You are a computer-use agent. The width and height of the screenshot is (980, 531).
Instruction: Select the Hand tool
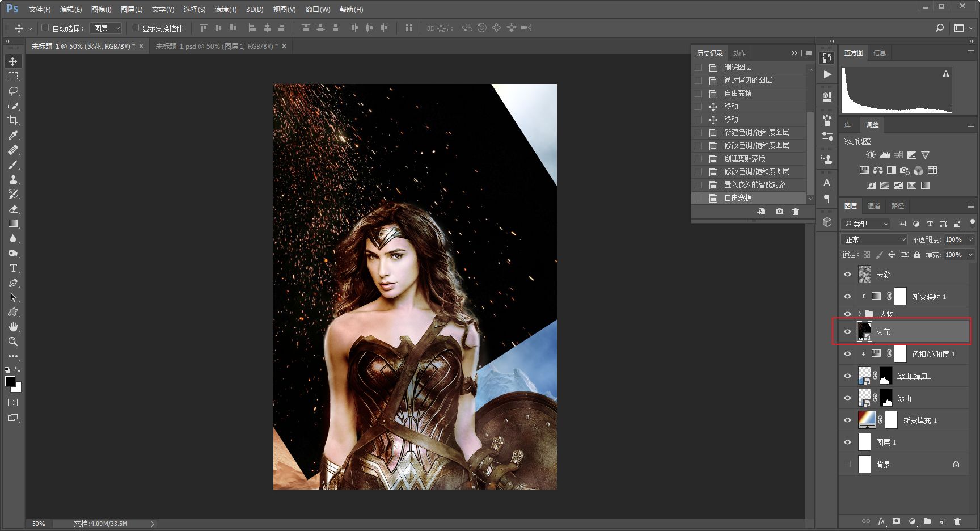[13, 327]
